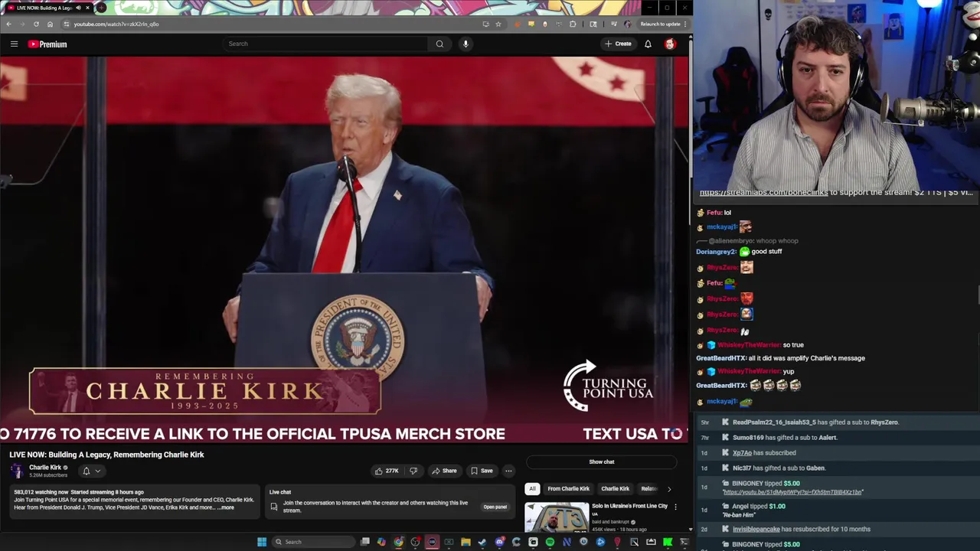
Task: Open the youtu.be link in BINGONEY's tip
Action: (x=792, y=492)
